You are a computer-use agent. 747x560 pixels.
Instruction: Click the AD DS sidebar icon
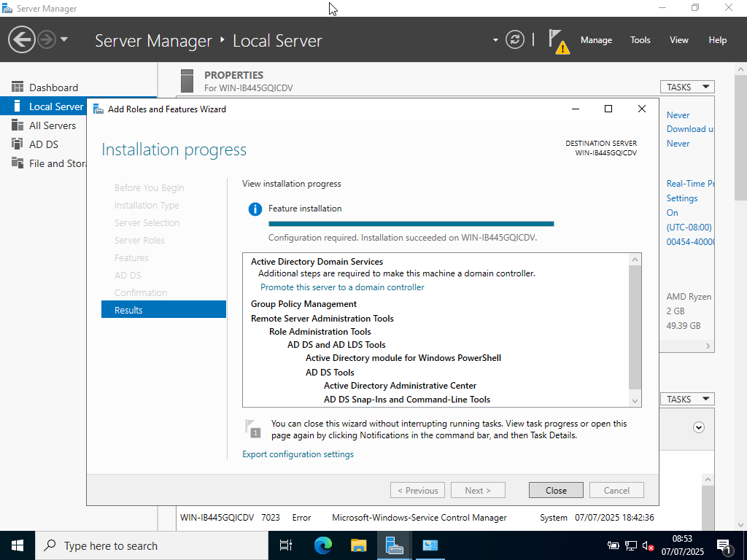click(x=18, y=144)
